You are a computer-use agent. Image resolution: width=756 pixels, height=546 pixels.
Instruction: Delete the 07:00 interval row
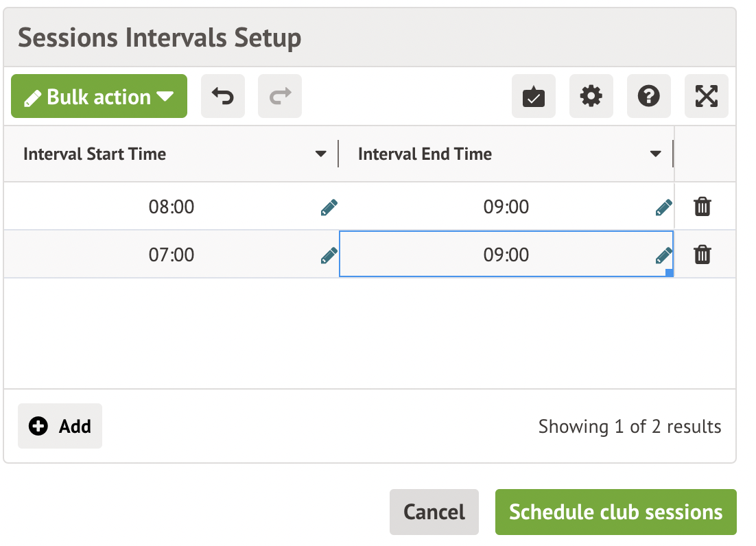pos(702,255)
